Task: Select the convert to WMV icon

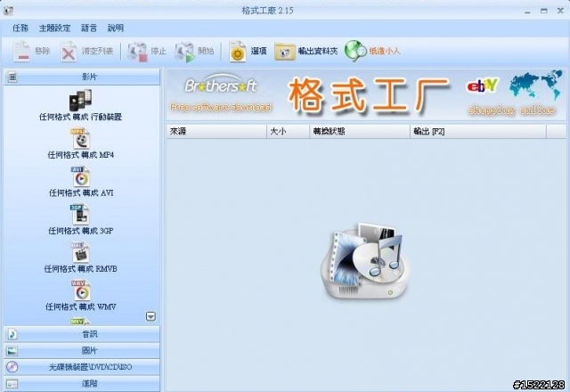Action: click(x=81, y=290)
